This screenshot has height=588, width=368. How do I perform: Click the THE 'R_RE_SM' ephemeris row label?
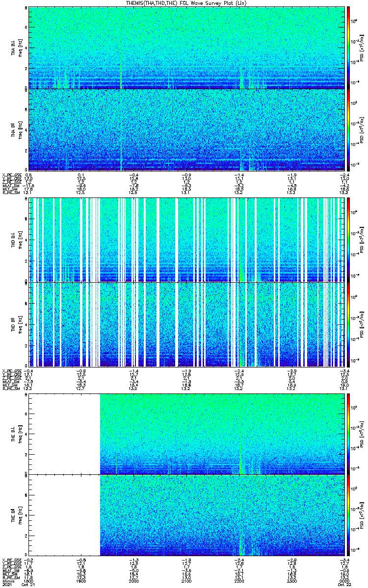click(x=10, y=577)
